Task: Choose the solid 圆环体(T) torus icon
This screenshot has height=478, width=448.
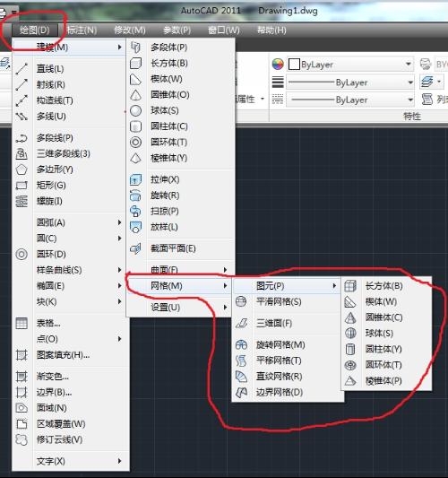Action: [135, 142]
